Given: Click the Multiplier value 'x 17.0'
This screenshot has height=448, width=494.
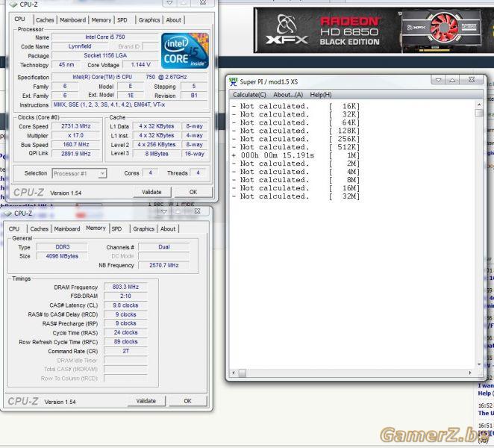Looking at the screenshot, I should click(76, 135).
